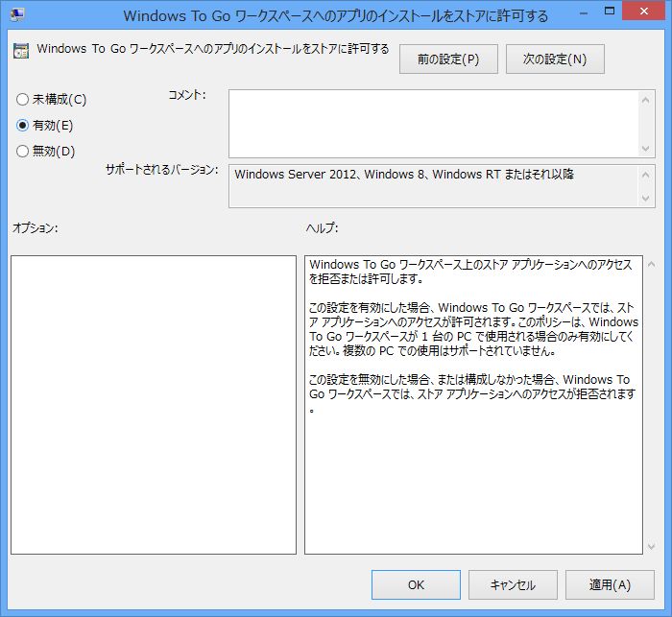Click supported versions scroll down arrow

(x=646, y=199)
